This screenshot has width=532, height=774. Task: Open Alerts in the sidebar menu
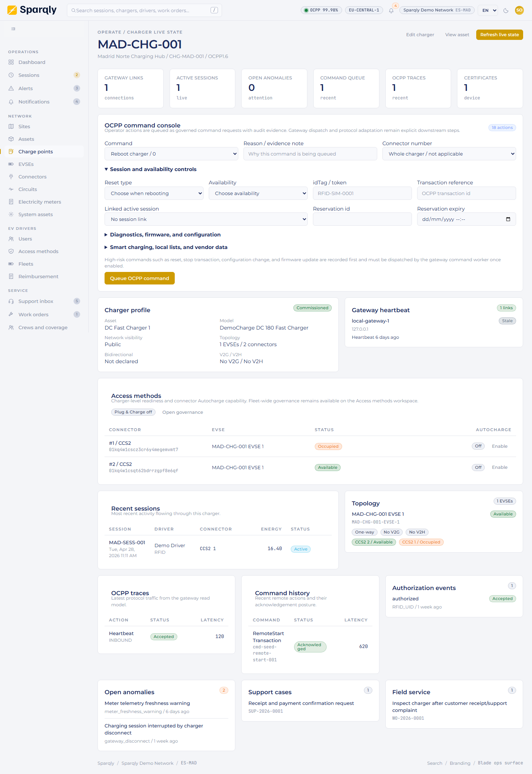(x=44, y=88)
